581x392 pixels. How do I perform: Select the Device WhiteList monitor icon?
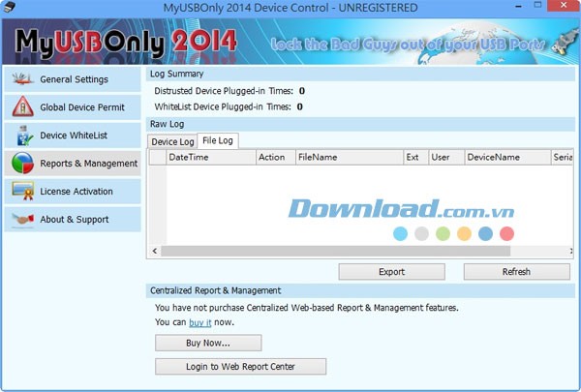point(23,136)
